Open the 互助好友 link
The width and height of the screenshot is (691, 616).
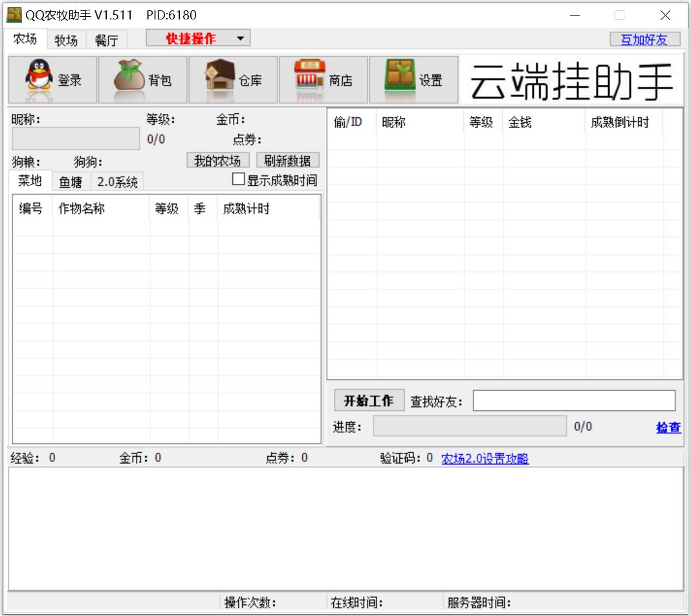[x=644, y=39]
